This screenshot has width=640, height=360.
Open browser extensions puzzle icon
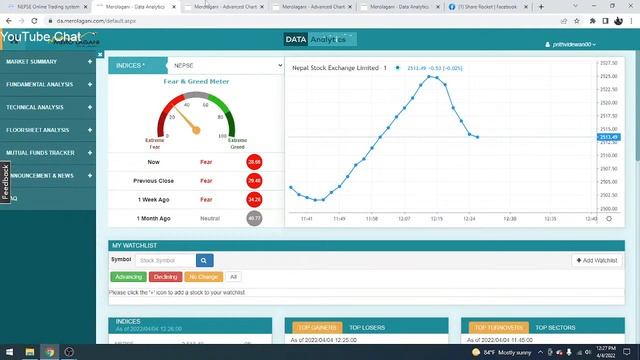[592, 21]
